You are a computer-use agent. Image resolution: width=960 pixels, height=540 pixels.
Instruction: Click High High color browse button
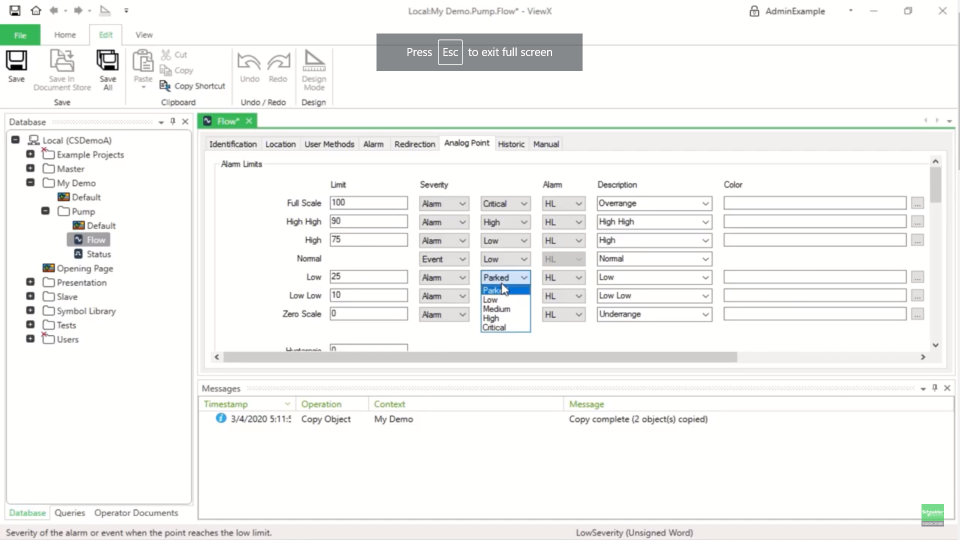(x=917, y=222)
